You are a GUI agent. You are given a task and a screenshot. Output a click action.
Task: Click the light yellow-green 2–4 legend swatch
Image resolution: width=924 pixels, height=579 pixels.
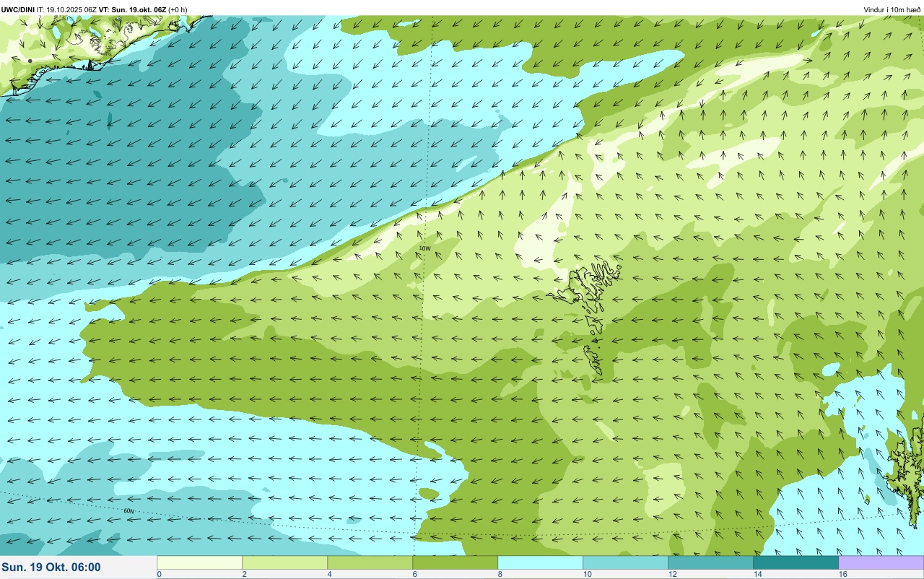pyautogui.click(x=284, y=562)
